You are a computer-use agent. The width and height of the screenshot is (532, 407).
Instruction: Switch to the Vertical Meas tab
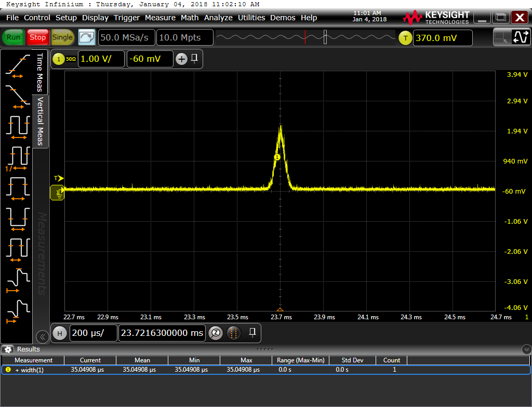(41, 121)
